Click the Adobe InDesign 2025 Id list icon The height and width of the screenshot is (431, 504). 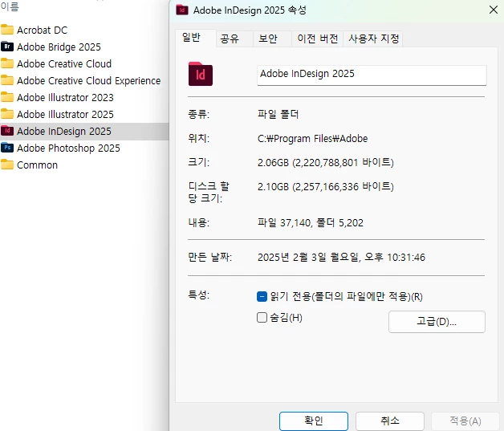tap(7, 131)
